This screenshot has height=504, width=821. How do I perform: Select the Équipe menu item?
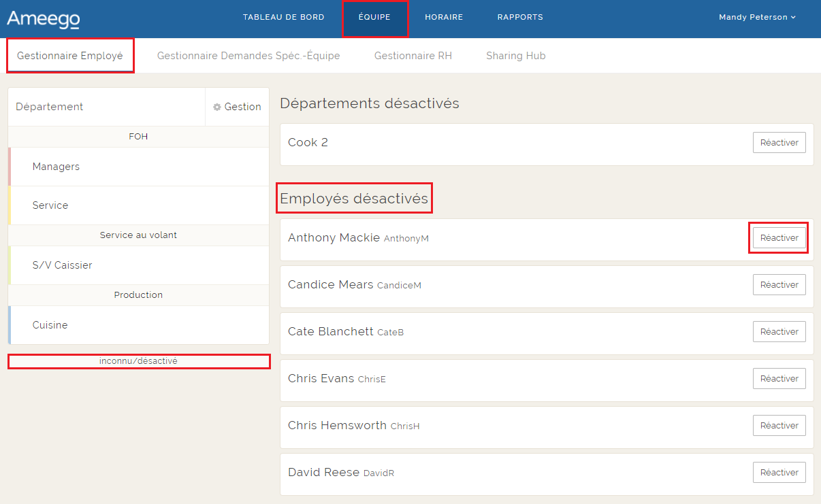374,18
